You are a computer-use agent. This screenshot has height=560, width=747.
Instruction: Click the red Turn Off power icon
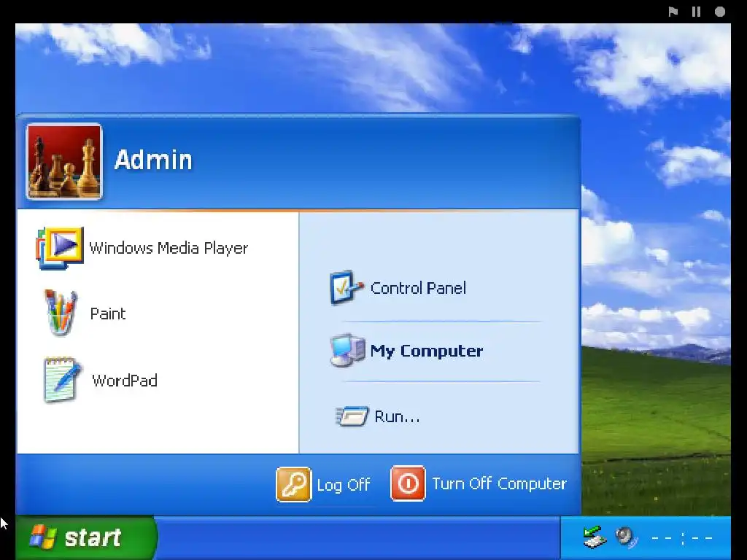[x=408, y=483]
